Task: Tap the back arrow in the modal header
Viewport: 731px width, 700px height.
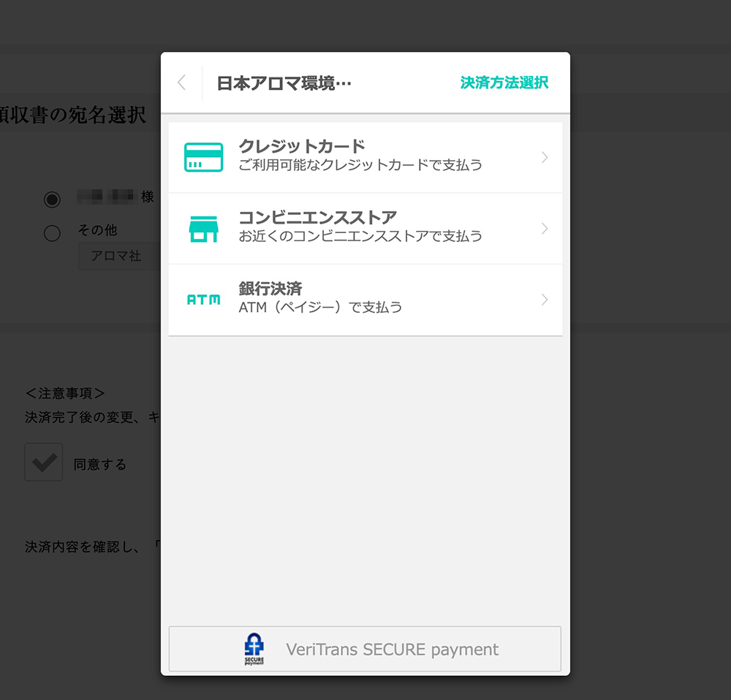Action: [x=181, y=83]
